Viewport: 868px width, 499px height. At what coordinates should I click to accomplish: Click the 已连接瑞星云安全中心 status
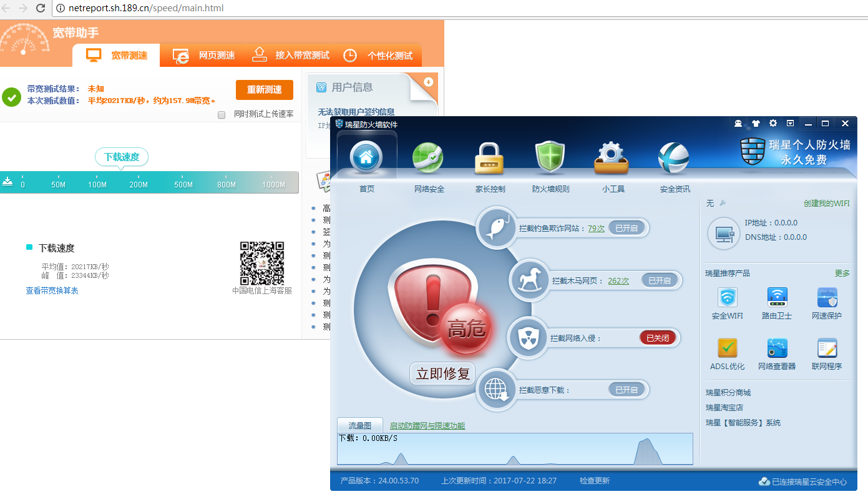[x=802, y=482]
